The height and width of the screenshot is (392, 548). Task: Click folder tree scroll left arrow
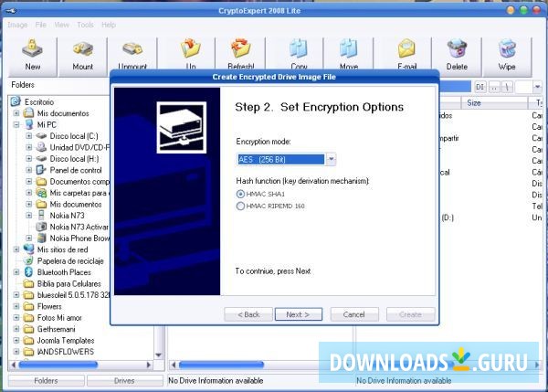(x=13, y=366)
